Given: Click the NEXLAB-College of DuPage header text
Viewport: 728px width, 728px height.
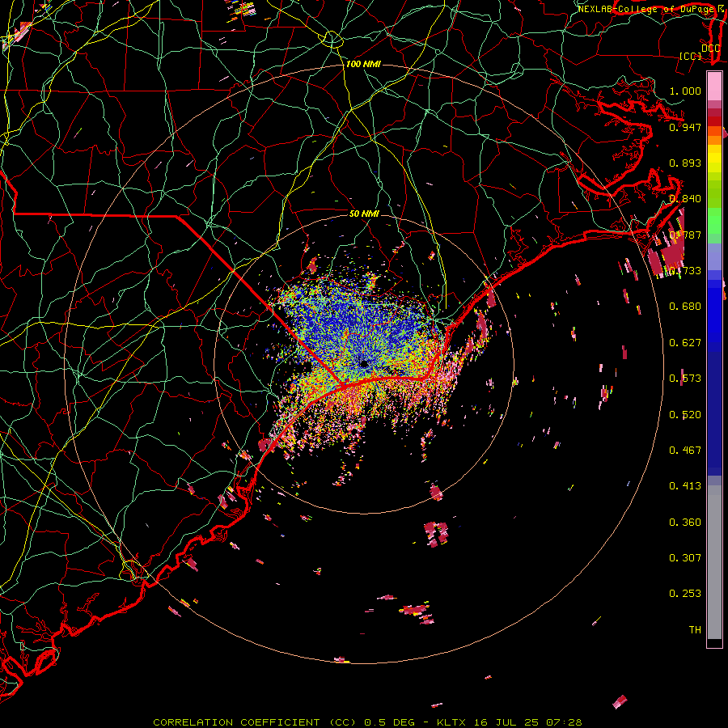Looking at the screenshot, I should click(645, 9).
